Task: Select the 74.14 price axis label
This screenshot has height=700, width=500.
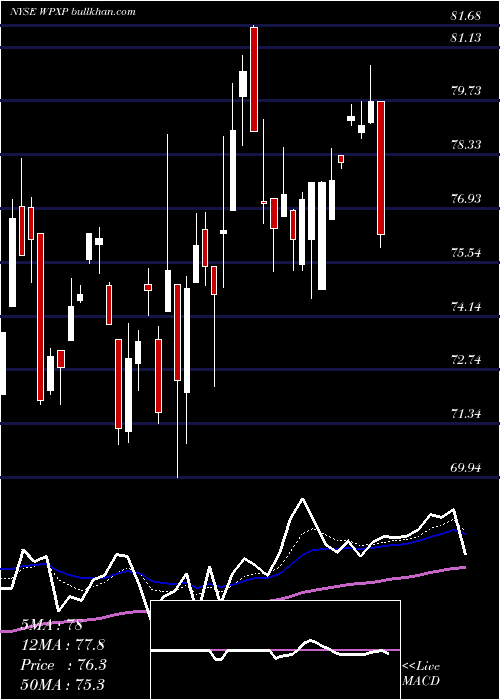Action: pos(466,307)
